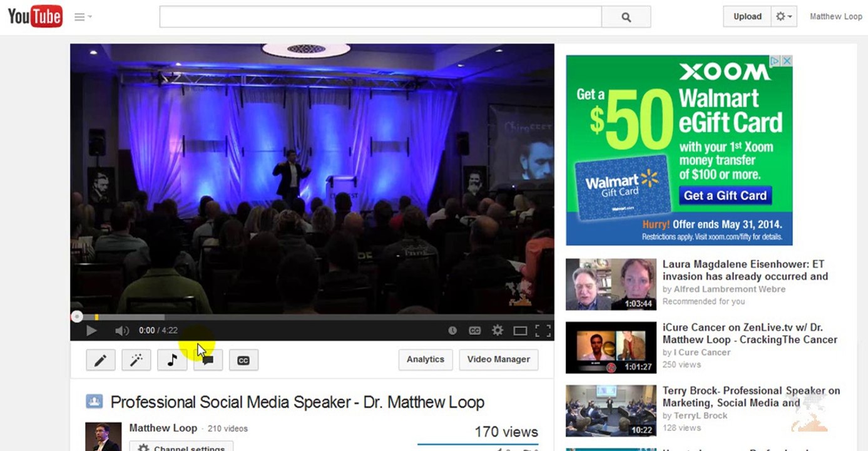Focus the YouTube search field

[x=380, y=17]
